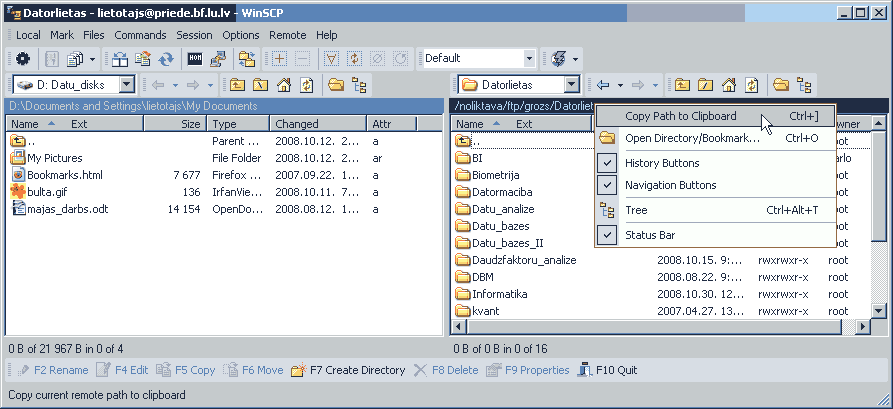Click F5 Copy button
The image size is (893, 409).
185,370
